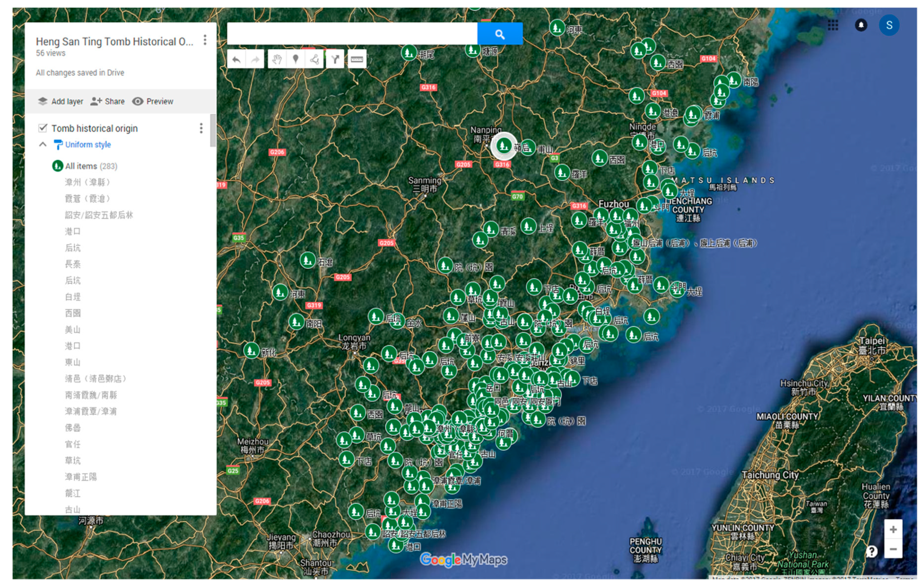921x588 pixels.
Task: Click into the map search field
Action: coord(352,34)
